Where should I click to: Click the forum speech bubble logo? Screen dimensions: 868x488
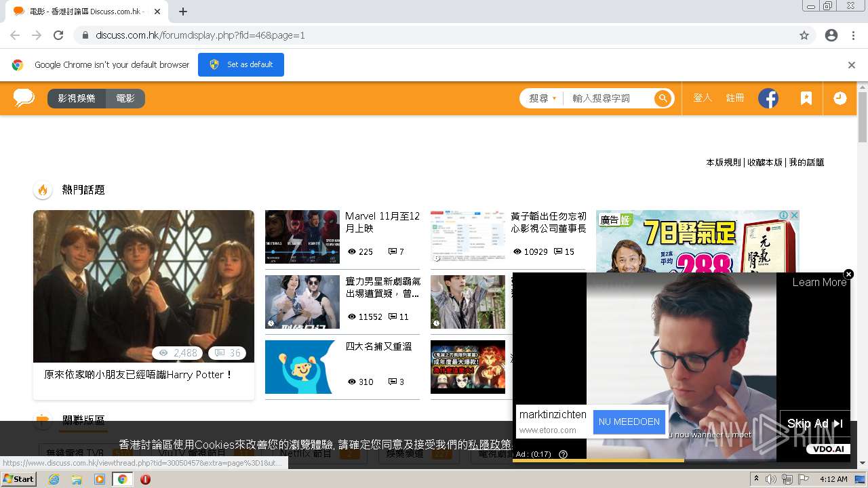24,98
